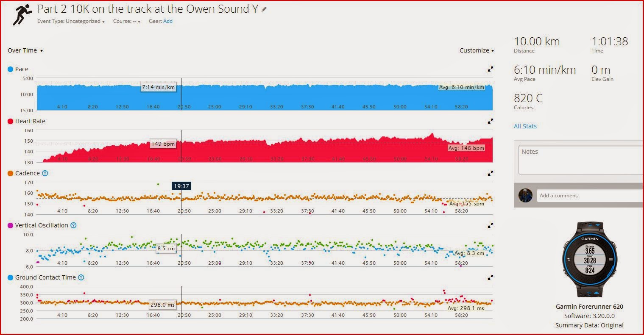Open Cadence help question mark icon
The height and width of the screenshot is (335, 644).
pos(45,173)
